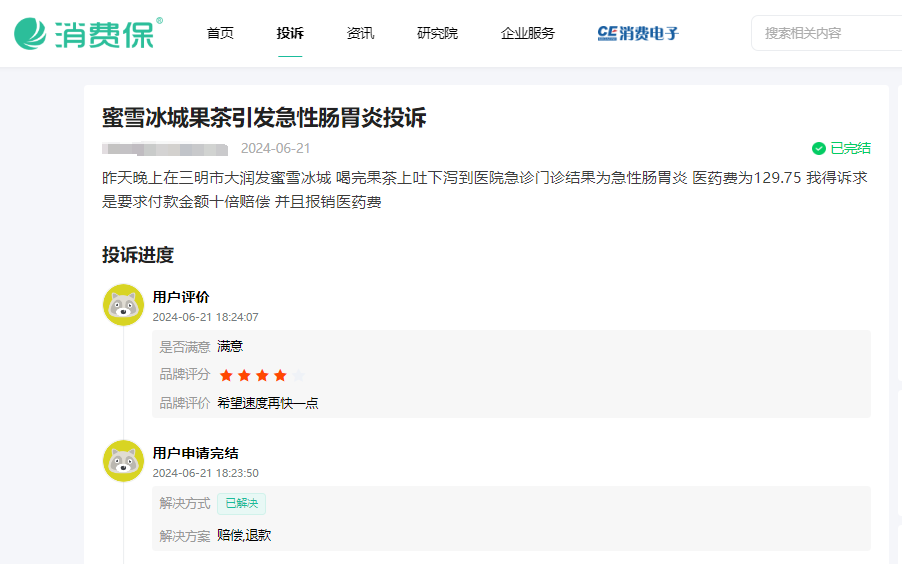Image resolution: width=902 pixels, height=564 pixels.
Task: Click the first star in 品牌评分
Action: click(226, 376)
